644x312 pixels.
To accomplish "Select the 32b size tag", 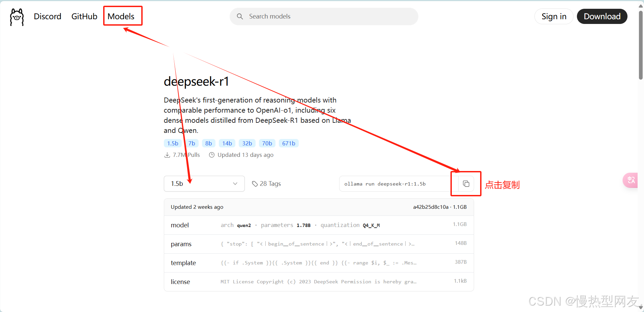I will click(247, 143).
